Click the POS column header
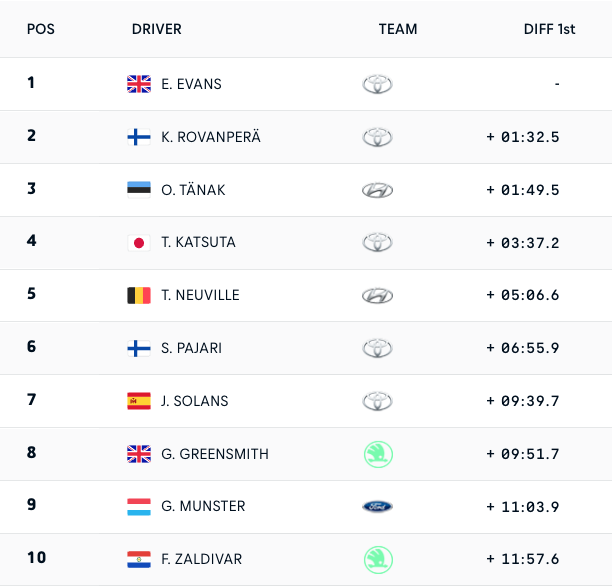Screen dimensions: 612x587 (x=41, y=29)
